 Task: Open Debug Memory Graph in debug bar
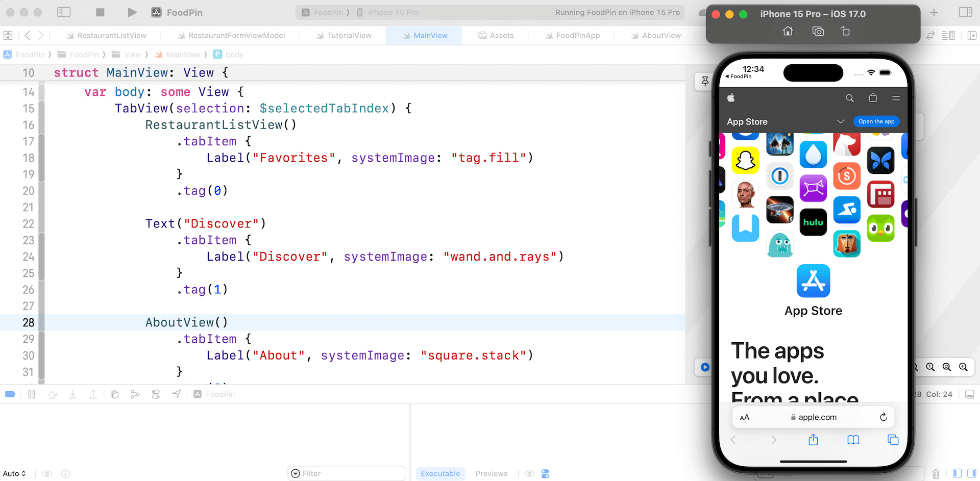(135, 394)
